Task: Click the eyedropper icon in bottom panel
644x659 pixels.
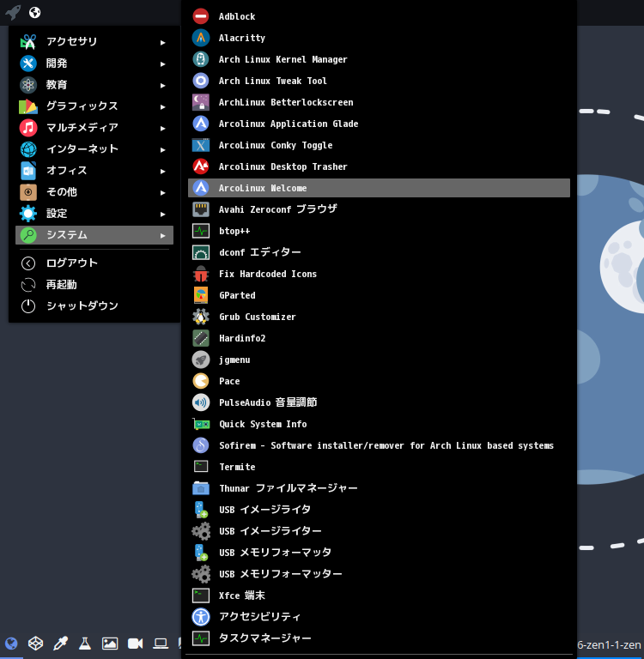Action: coord(60,643)
